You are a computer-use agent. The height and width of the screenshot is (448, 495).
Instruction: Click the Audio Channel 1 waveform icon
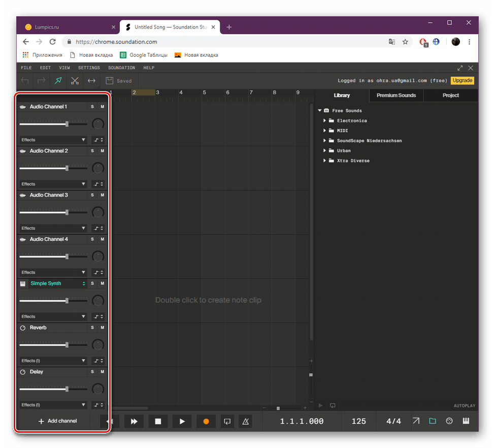coord(23,107)
